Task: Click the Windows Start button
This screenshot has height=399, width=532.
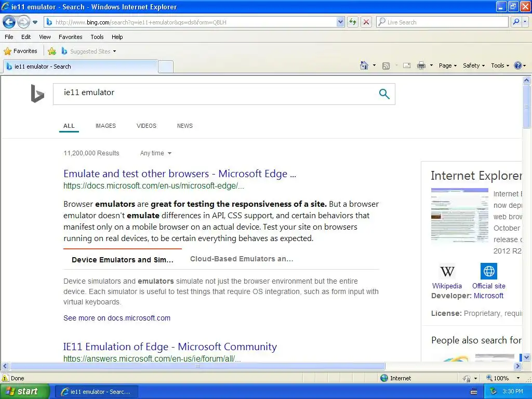Action: pos(24,392)
